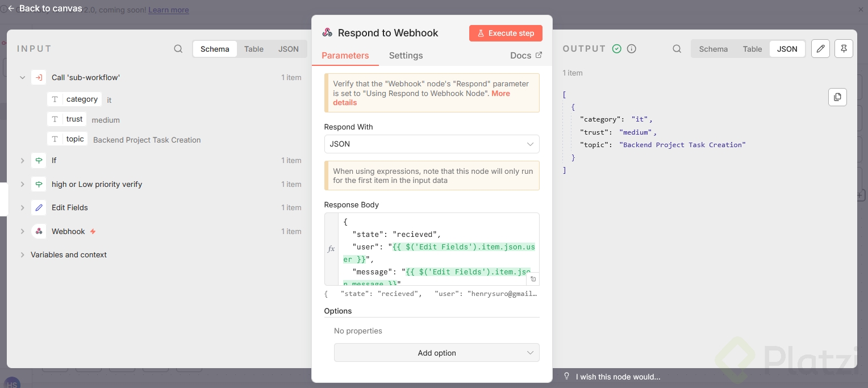Click the Edit Fields pencil node icon

point(39,207)
